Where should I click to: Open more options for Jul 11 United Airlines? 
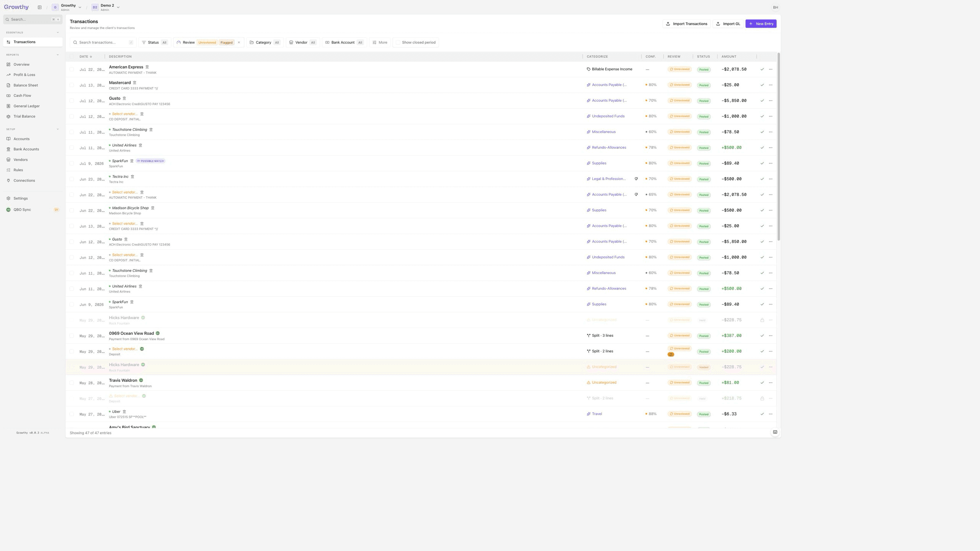point(771,148)
